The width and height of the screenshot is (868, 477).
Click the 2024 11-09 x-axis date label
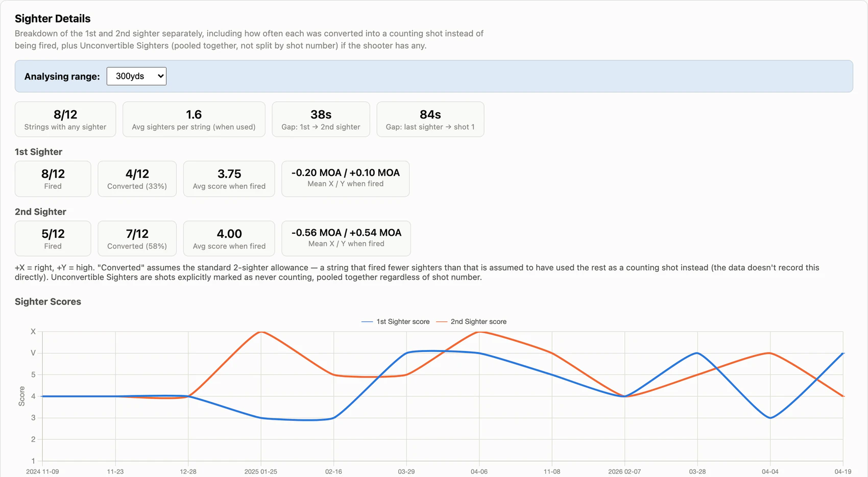tap(42, 471)
